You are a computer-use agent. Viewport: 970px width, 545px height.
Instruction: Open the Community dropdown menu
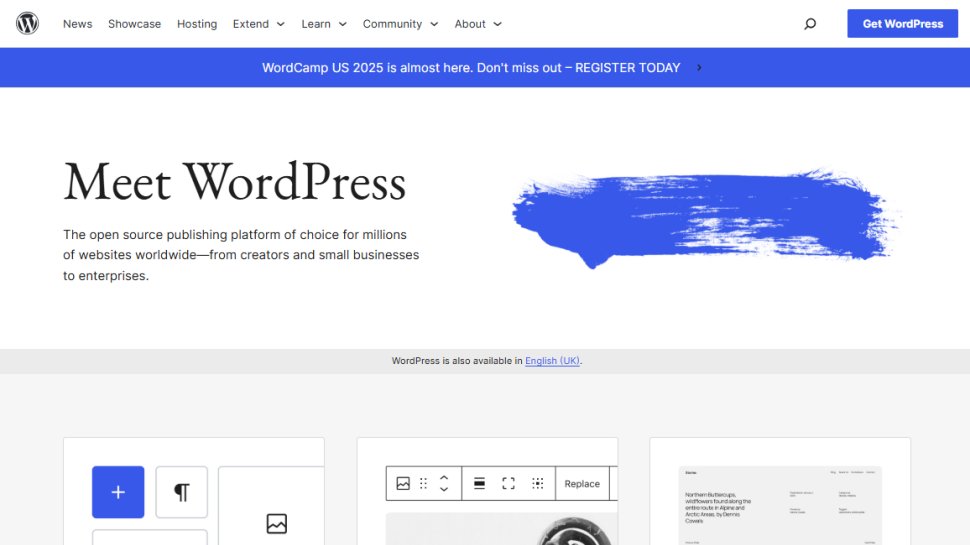pos(400,24)
